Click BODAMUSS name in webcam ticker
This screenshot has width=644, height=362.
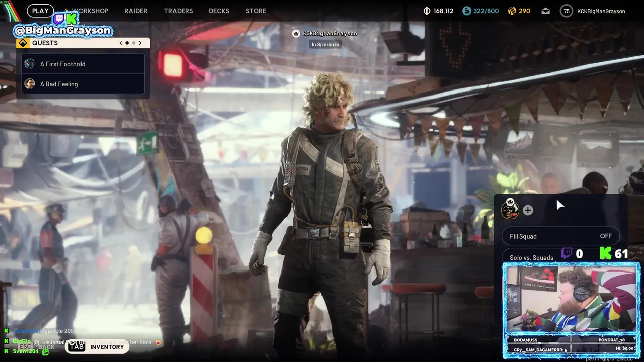point(525,340)
